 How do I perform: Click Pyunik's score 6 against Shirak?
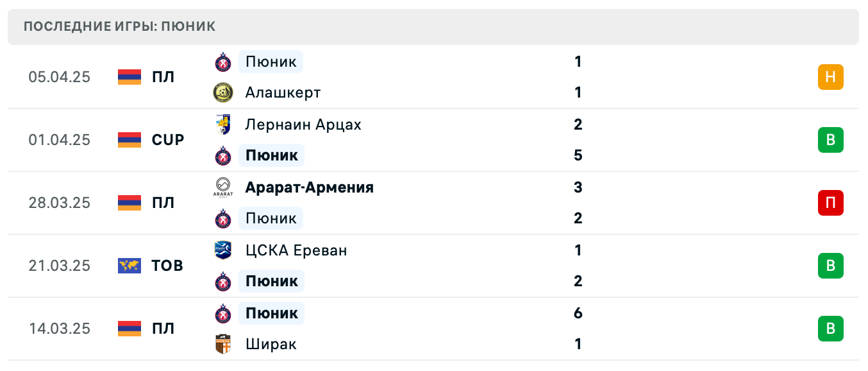pos(578,313)
